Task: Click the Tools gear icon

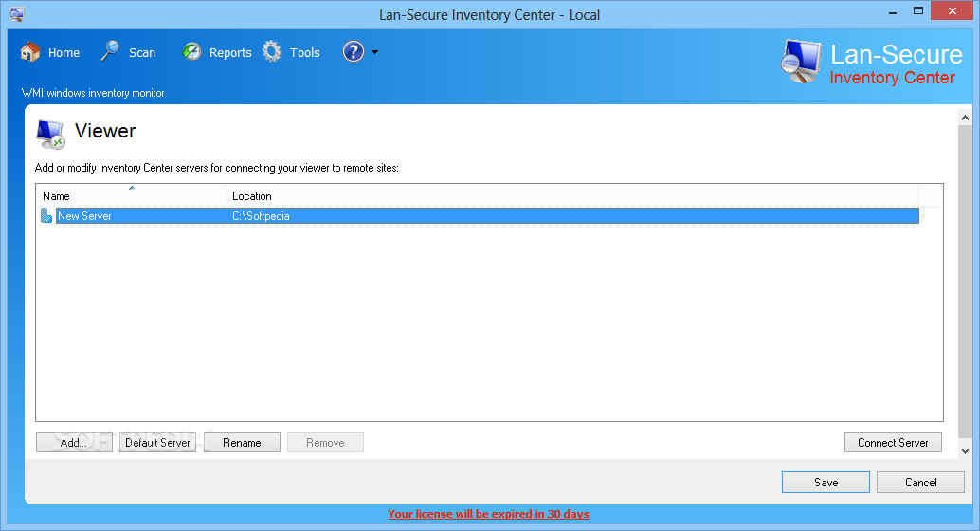Action: coord(272,51)
